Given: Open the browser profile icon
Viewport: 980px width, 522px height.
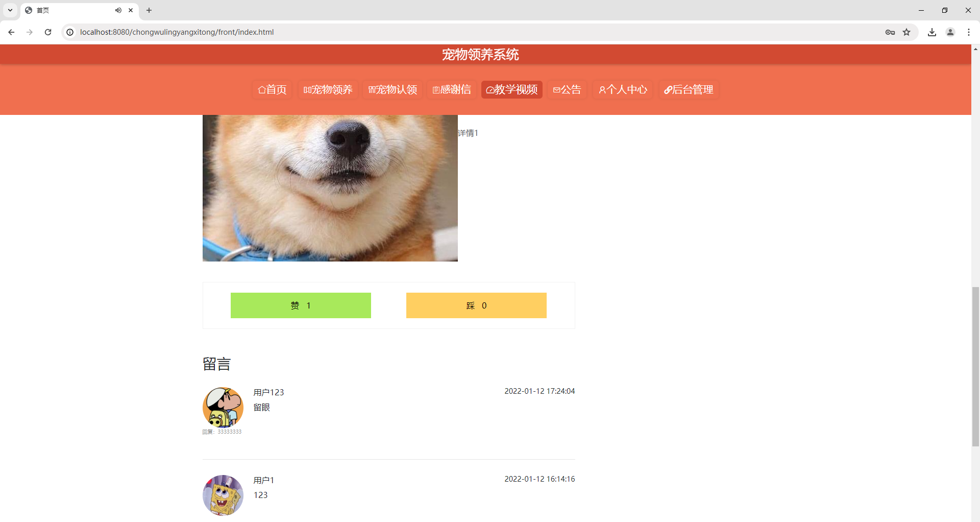Looking at the screenshot, I should [950, 32].
